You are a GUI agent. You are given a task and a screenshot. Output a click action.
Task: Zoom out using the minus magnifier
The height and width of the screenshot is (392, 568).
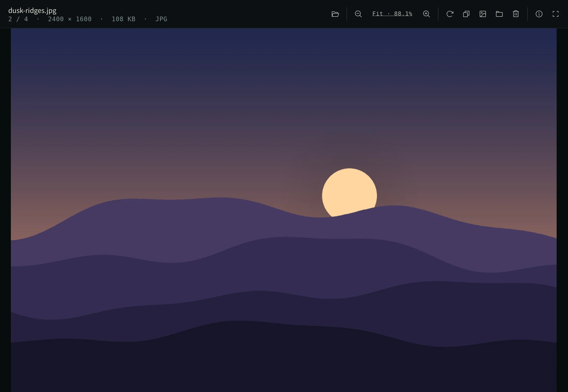(358, 14)
